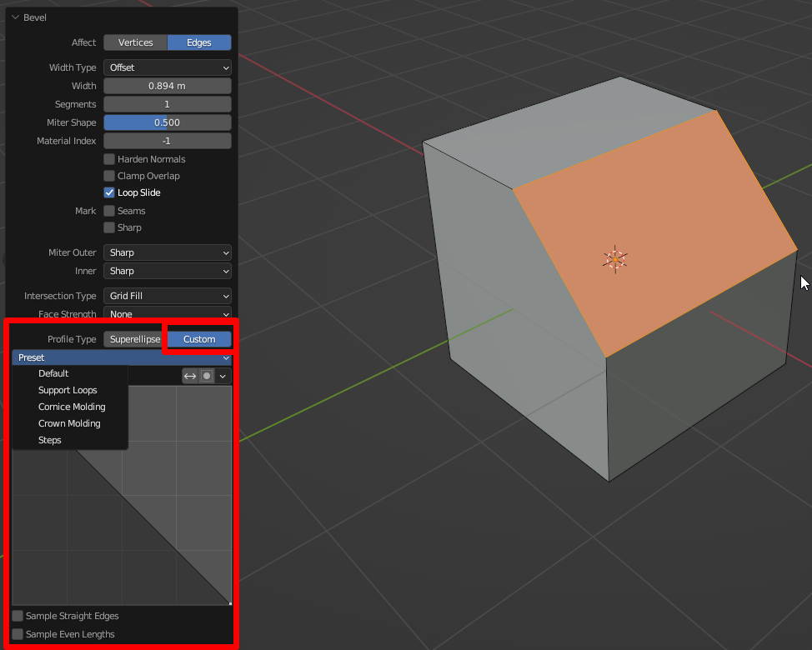Click the 3D cursor in the viewport
Viewport: 812px width, 650px height.
(614, 260)
